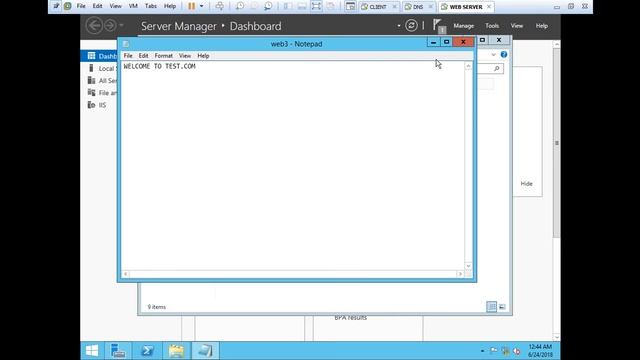Screen dimensions: 640x360
Task: Click Notepad horizontal scrollbar left arrow
Action: [x=126, y=274]
